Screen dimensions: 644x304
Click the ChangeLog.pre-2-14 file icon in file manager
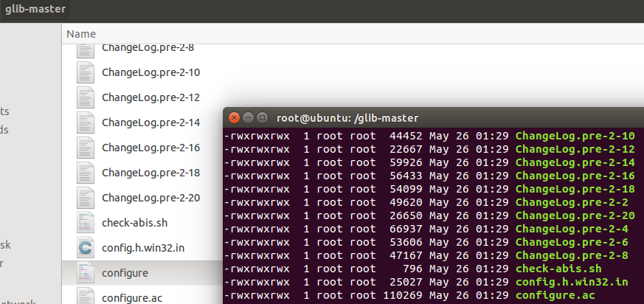[85, 122]
